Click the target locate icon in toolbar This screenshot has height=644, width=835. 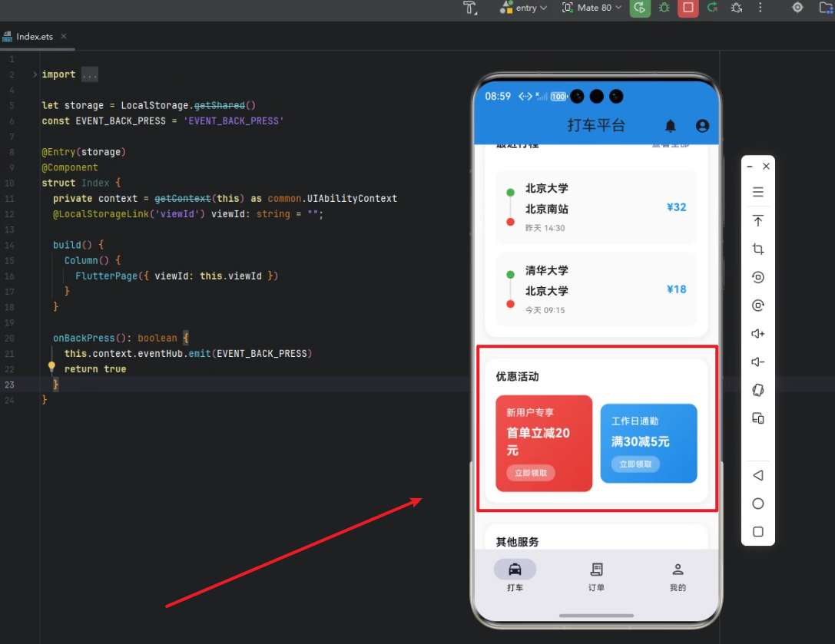tap(797, 8)
